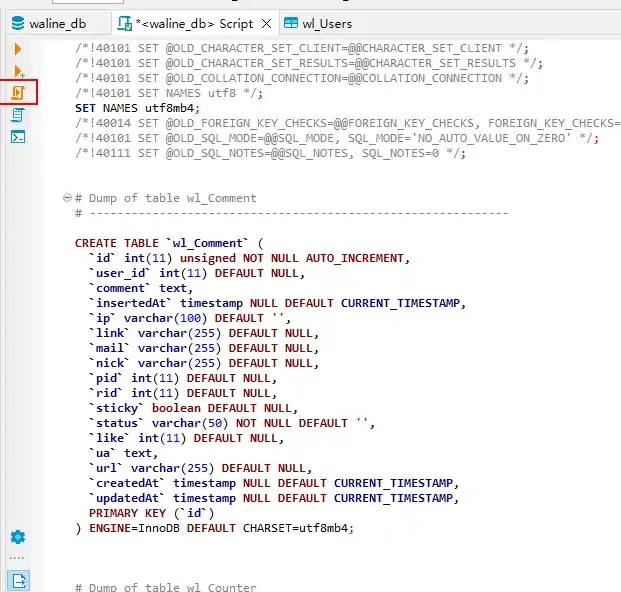Click the PRIMARY KEY (`id`) line
The width and height of the screenshot is (621, 592).
pos(152,513)
